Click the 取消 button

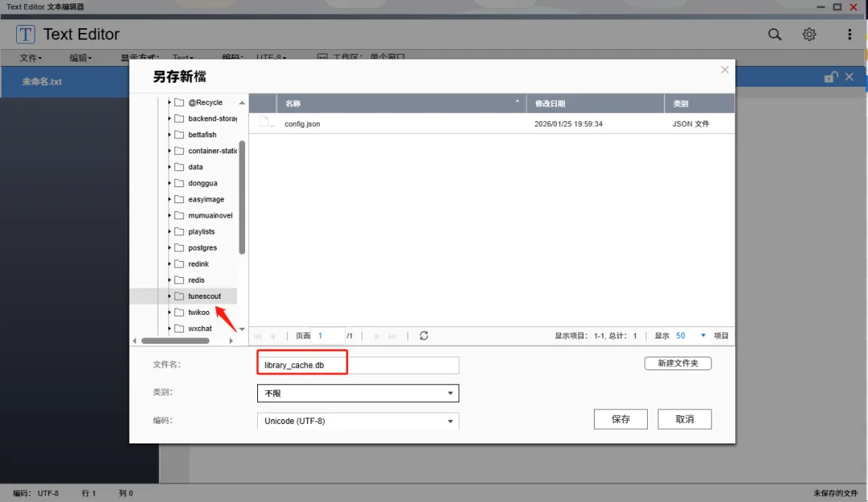click(x=685, y=419)
